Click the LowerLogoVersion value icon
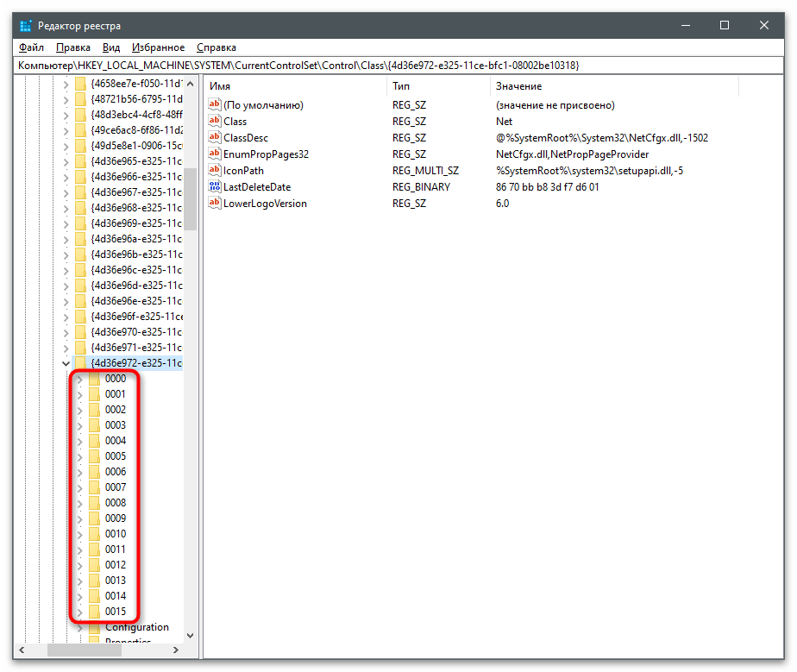The width and height of the screenshot is (797, 672). tap(215, 203)
